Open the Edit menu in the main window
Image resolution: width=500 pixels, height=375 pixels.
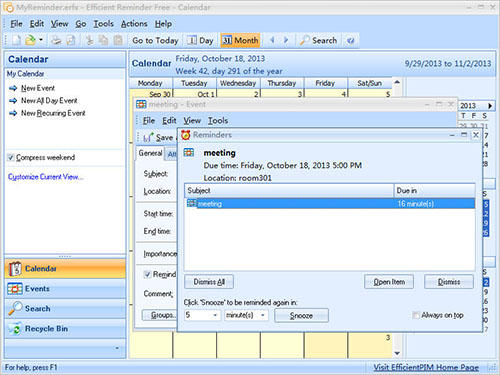(x=37, y=24)
